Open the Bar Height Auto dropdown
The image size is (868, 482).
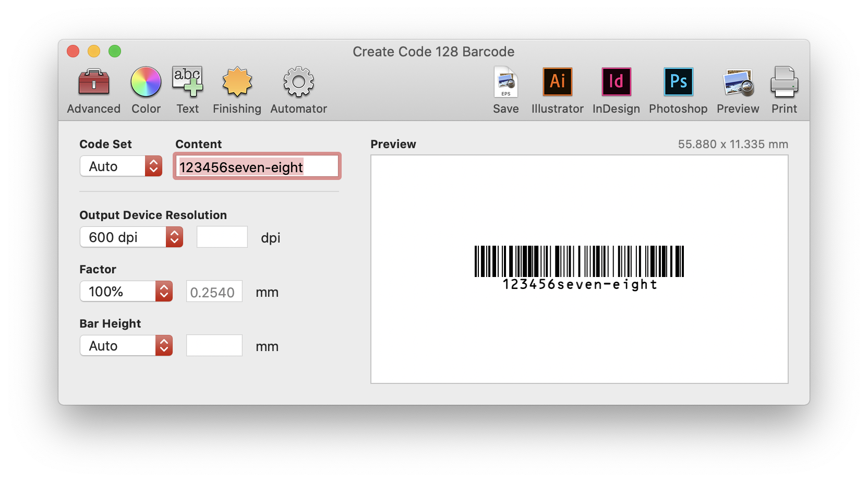[126, 346]
